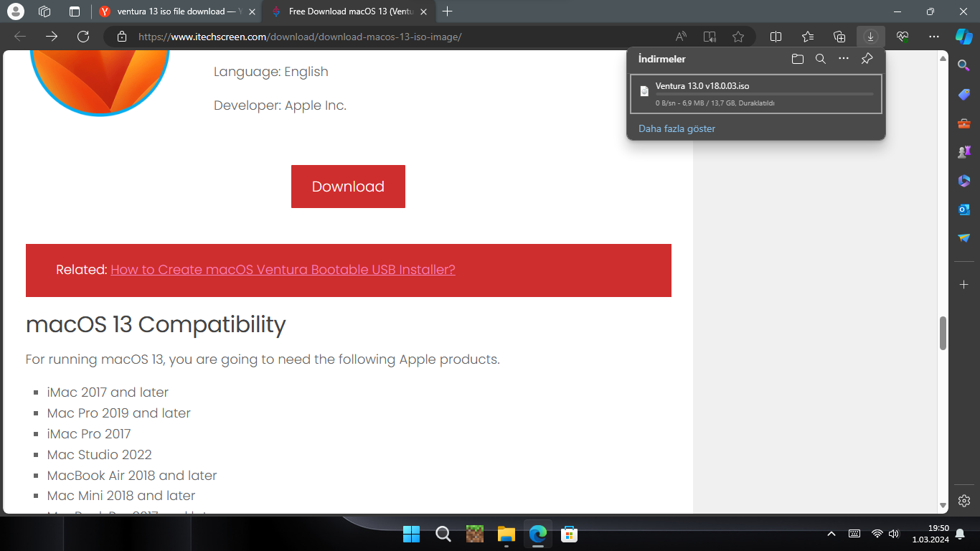Go back to the previous page
980x551 pixels.
click(20, 37)
